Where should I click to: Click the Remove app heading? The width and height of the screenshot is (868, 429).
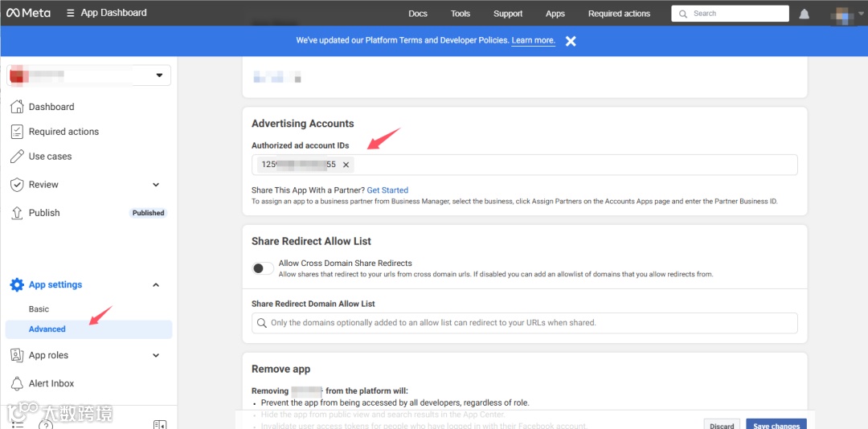click(x=280, y=370)
